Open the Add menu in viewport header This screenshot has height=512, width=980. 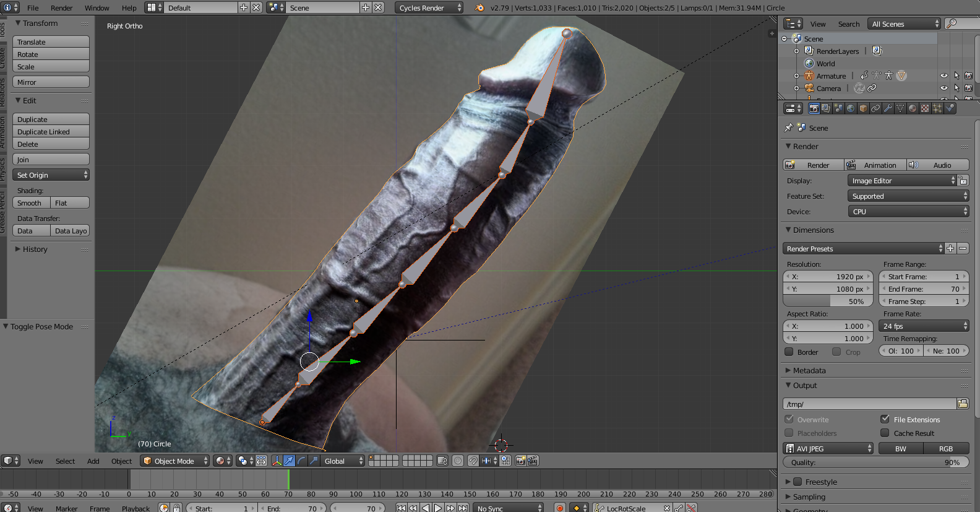coord(93,461)
